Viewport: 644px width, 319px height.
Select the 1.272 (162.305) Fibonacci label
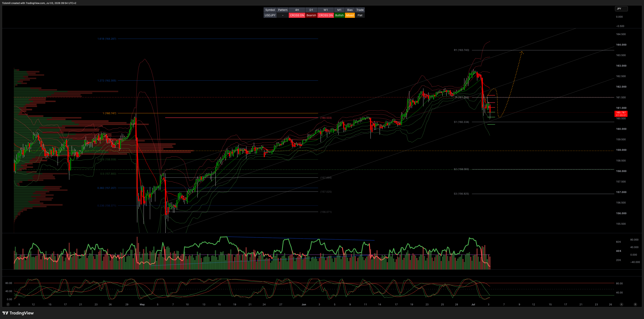pyautogui.click(x=107, y=81)
